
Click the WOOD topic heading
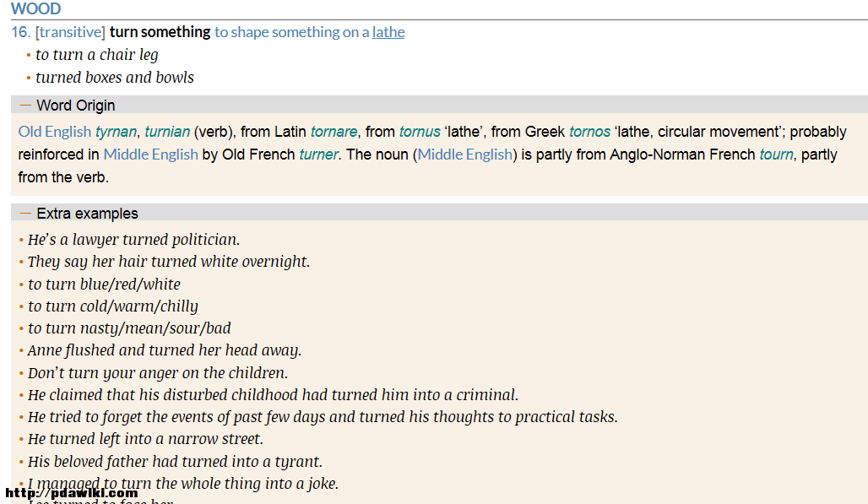tap(36, 8)
